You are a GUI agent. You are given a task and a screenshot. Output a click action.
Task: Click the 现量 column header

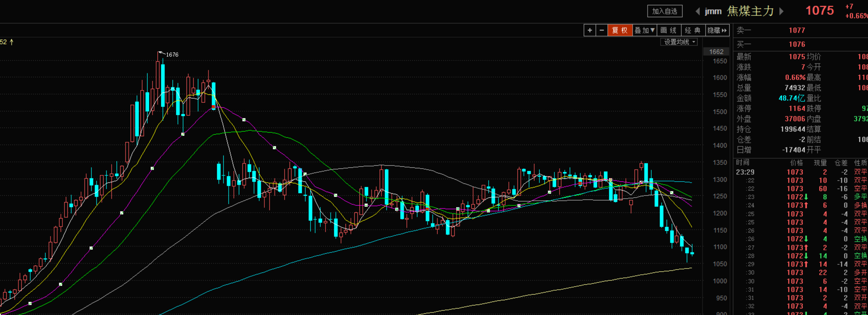click(x=820, y=163)
